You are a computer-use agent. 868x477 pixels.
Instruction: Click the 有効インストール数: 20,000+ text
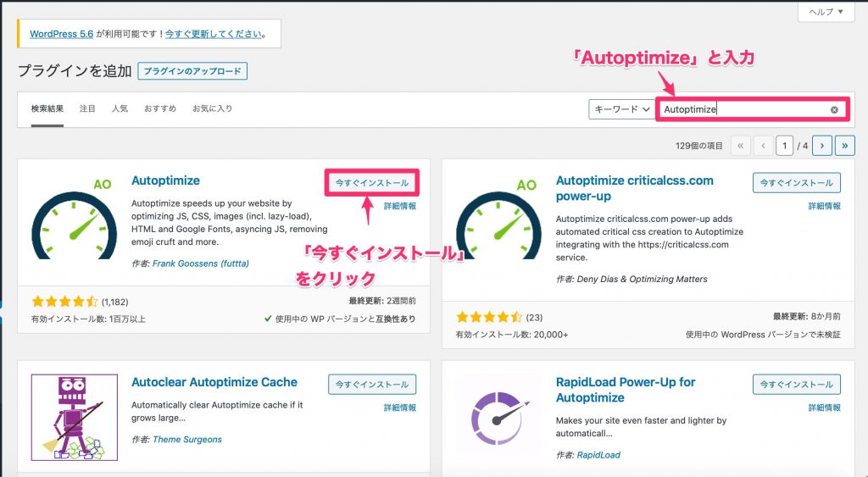tap(512, 334)
